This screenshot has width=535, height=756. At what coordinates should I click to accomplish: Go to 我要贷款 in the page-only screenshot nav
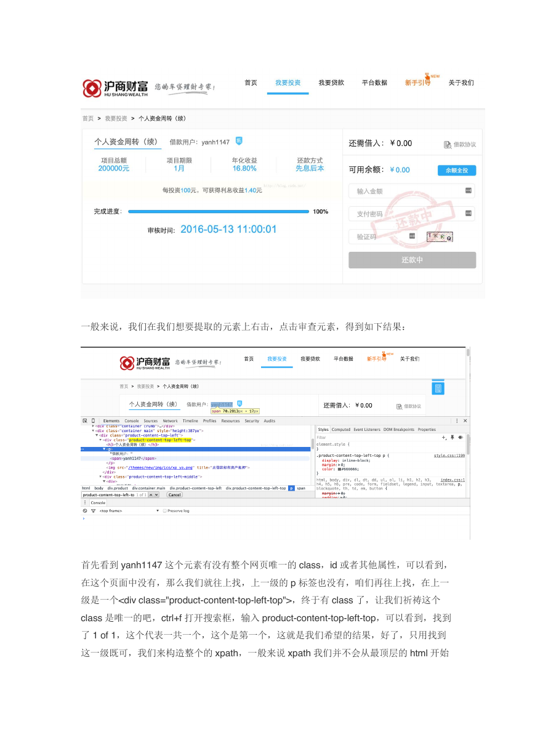click(331, 82)
